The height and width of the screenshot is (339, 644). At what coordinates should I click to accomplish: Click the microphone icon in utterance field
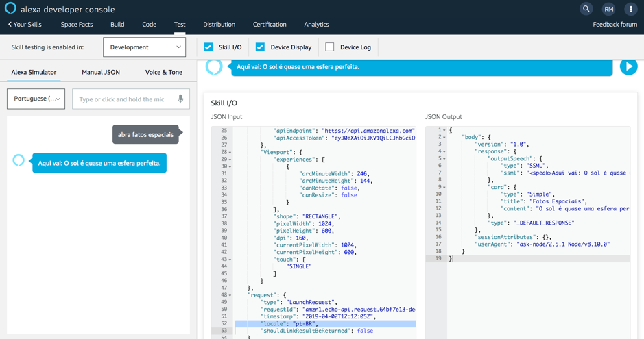pyautogui.click(x=180, y=99)
